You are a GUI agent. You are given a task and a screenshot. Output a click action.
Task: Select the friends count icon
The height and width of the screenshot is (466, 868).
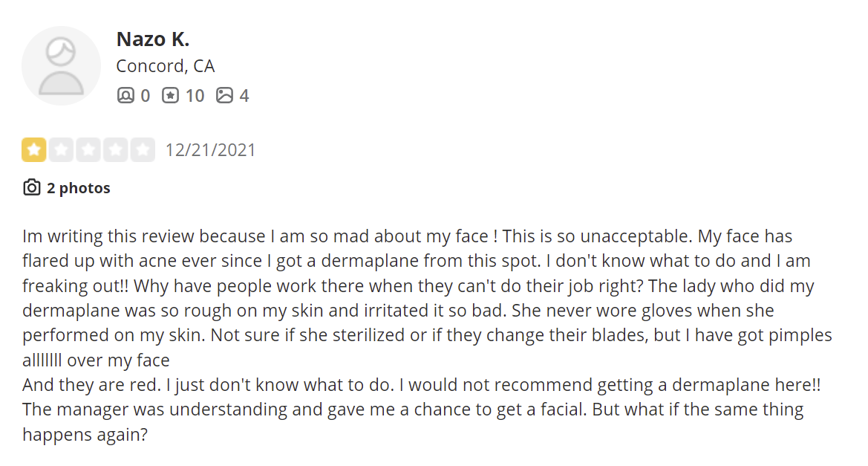tap(125, 95)
